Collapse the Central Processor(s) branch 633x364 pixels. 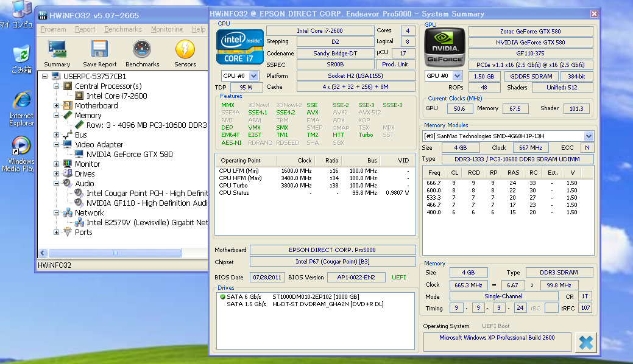[57, 86]
